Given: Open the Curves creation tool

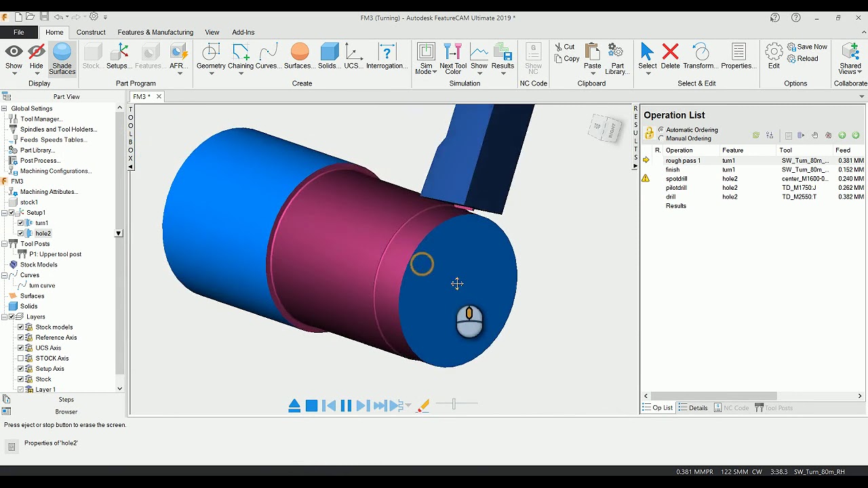Looking at the screenshot, I should 268,57.
